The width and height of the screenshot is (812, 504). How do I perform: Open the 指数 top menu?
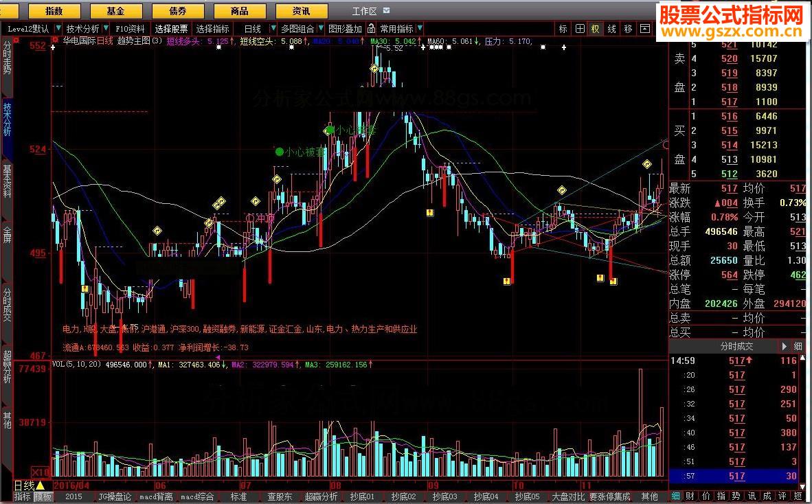pyautogui.click(x=54, y=11)
